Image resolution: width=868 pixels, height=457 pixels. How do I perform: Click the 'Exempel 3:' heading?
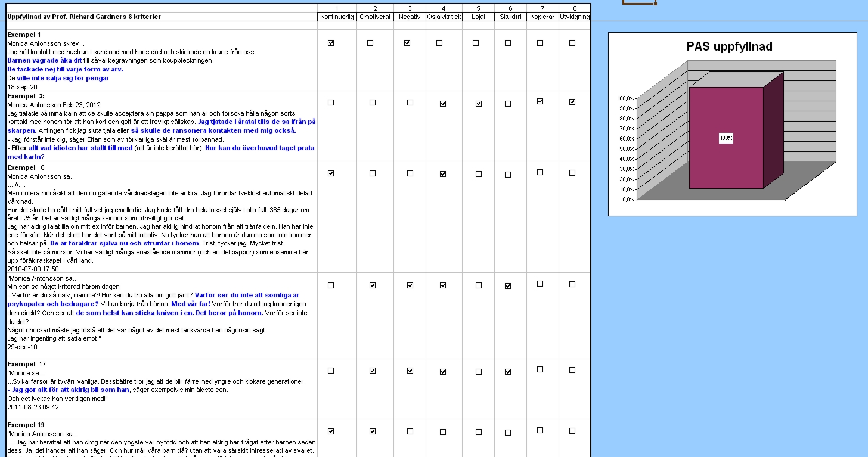[x=26, y=96]
